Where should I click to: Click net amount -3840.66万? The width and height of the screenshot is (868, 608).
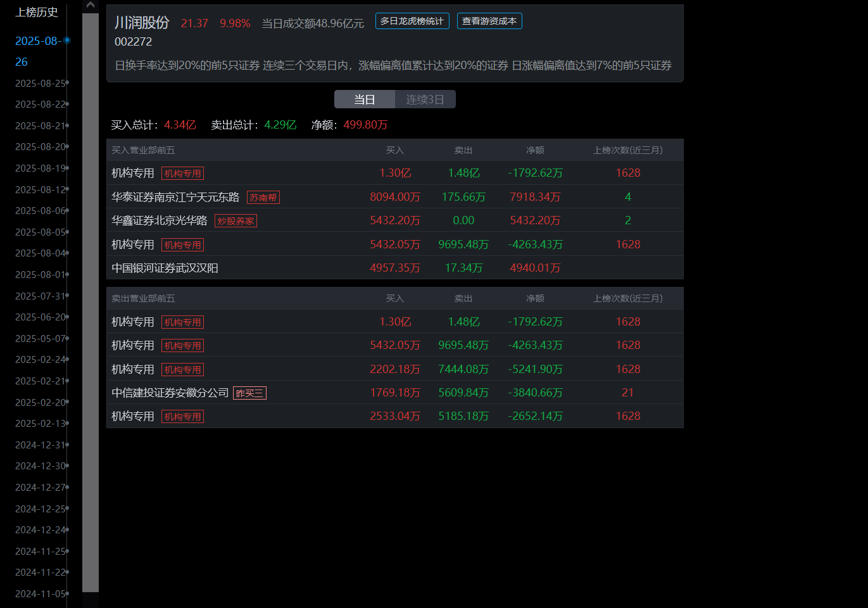pyautogui.click(x=535, y=393)
